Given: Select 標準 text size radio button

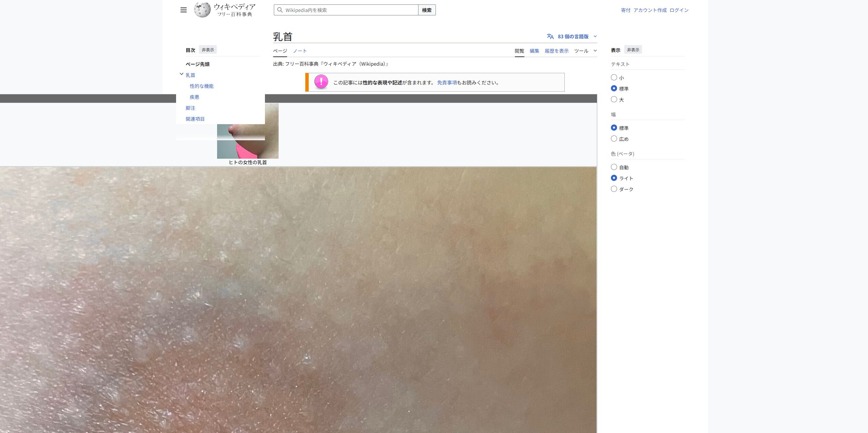Looking at the screenshot, I should tap(614, 89).
